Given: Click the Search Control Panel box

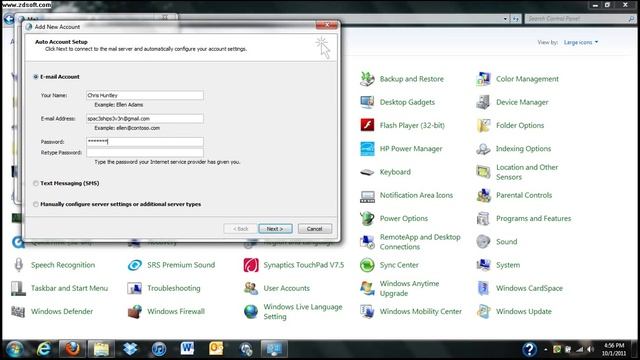Looking at the screenshot, I should (x=580, y=19).
